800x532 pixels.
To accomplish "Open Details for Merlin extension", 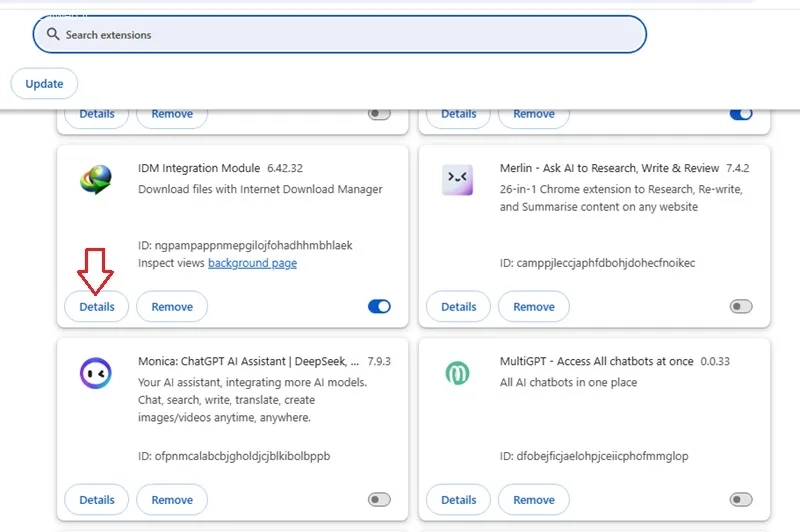I will point(458,307).
